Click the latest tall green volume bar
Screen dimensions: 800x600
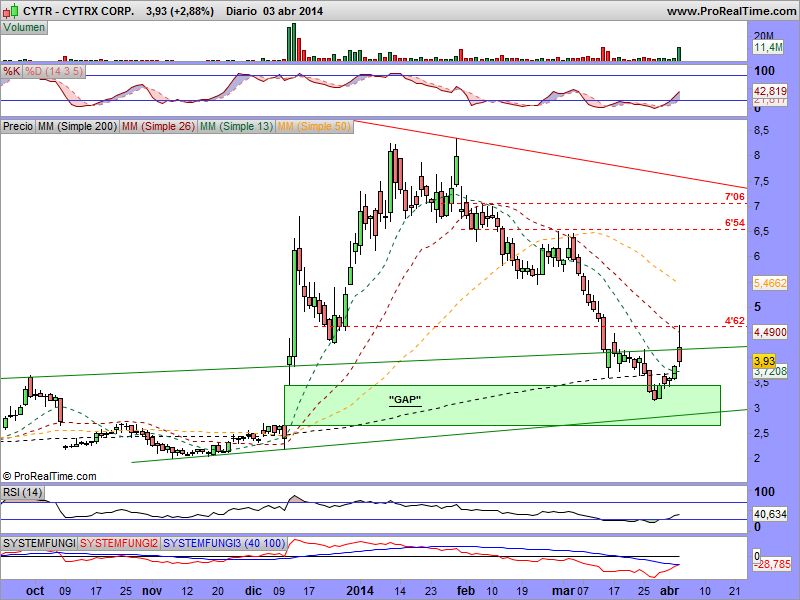tap(679, 54)
